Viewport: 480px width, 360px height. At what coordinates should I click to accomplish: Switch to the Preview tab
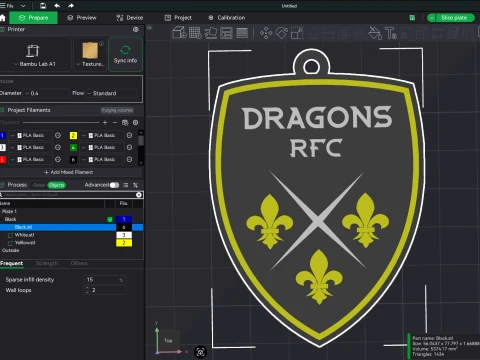tap(82, 18)
